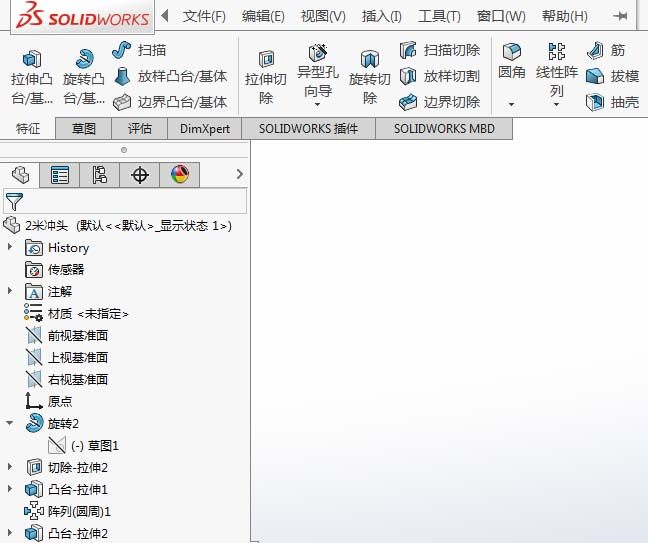Open the Hole Wizard (异型孔向导) tool
Screen dimensions: 648x543
pyautogui.click(x=318, y=70)
